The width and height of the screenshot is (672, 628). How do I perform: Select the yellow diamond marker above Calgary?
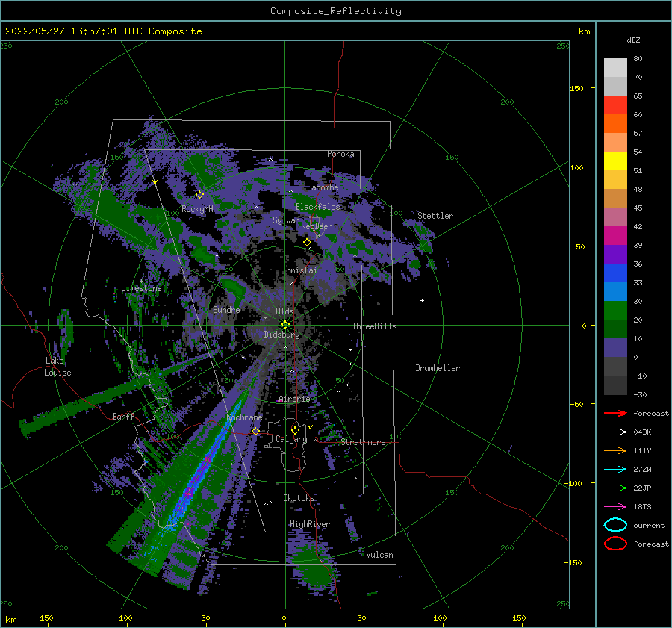[295, 430]
